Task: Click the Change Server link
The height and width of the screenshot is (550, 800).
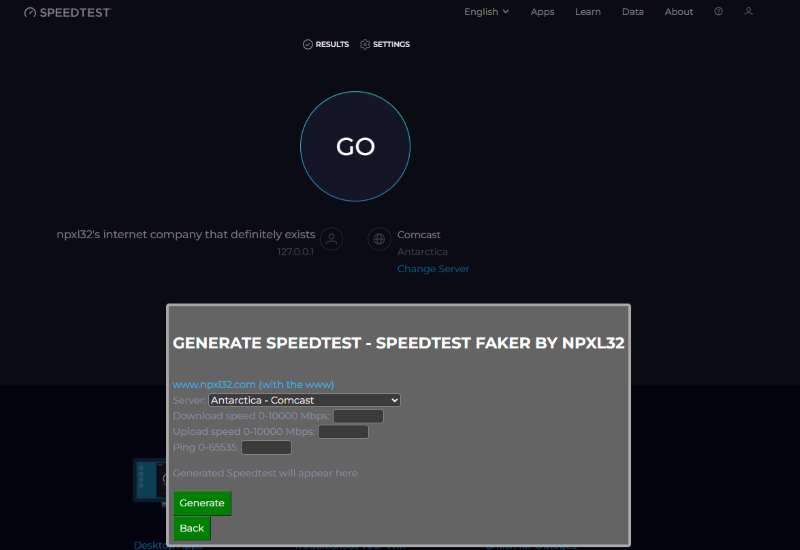Action: pyautogui.click(x=433, y=269)
